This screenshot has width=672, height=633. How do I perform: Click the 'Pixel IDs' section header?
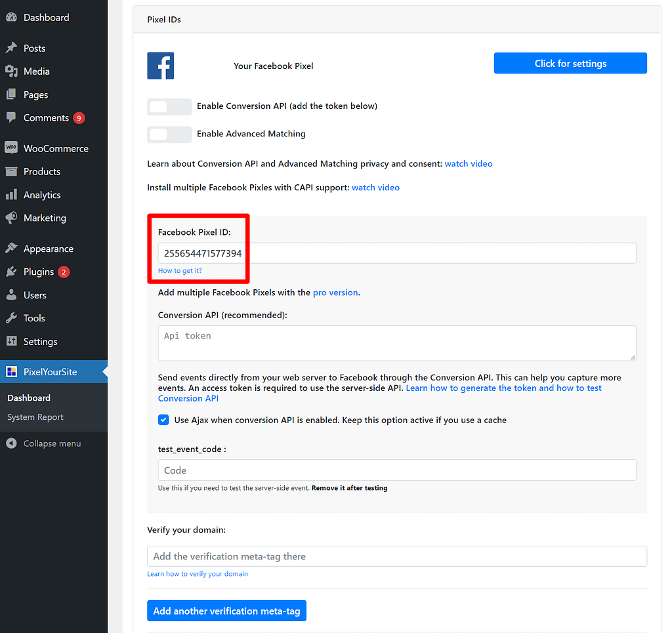(x=164, y=20)
